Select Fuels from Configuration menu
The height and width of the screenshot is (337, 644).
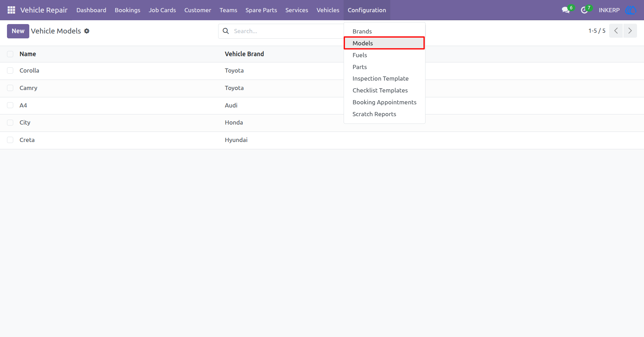384,55
